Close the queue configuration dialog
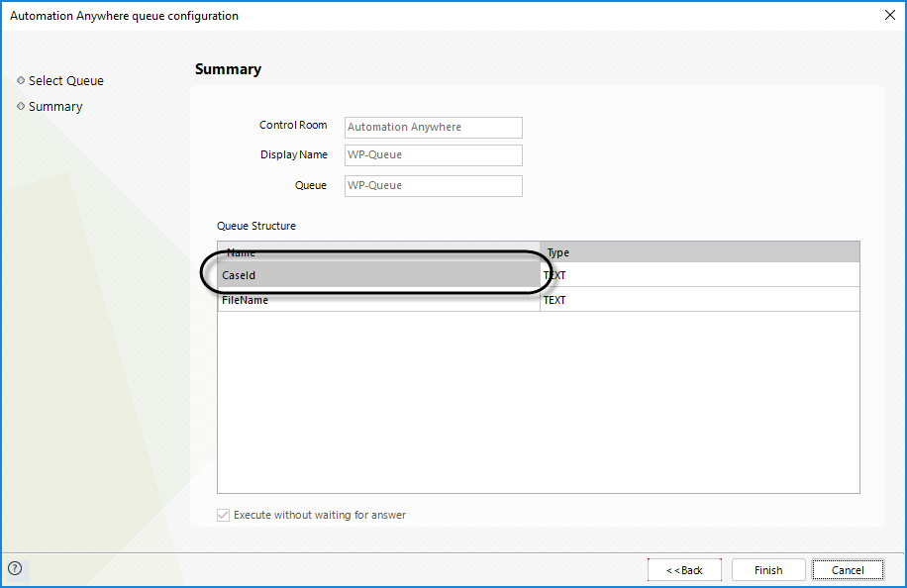 coord(889,15)
